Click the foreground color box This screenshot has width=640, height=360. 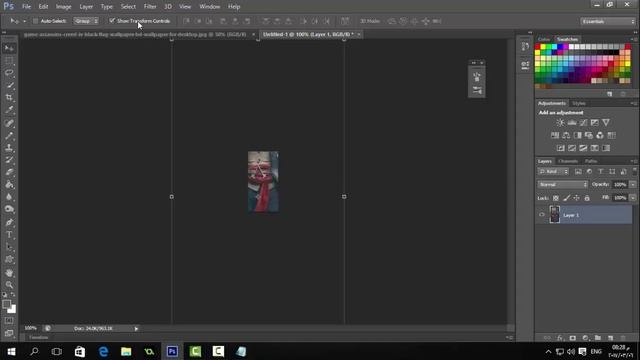[6, 304]
